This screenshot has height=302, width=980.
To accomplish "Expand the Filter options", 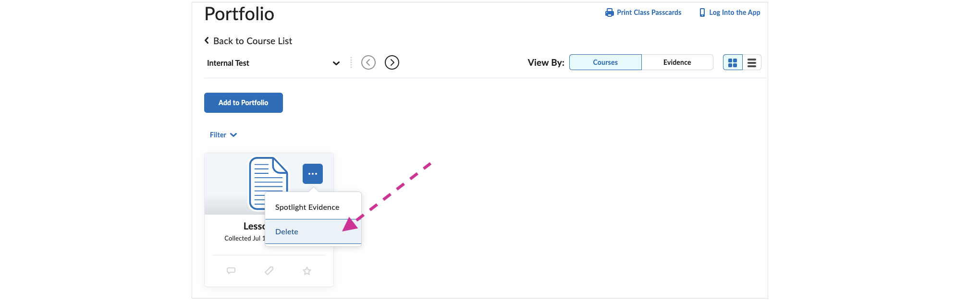I will click(223, 135).
